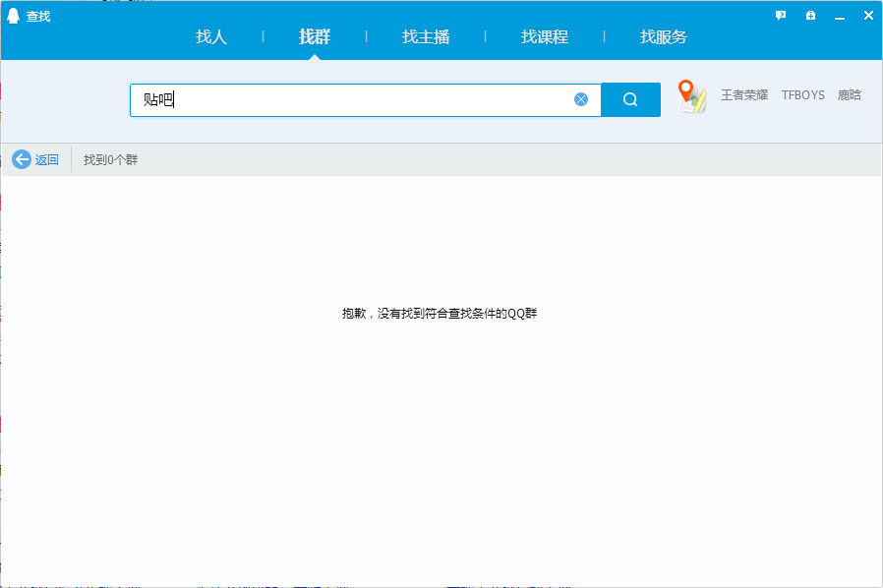Click the first-aid kit repair icon
Image resolution: width=883 pixels, height=588 pixels.
[x=810, y=16]
